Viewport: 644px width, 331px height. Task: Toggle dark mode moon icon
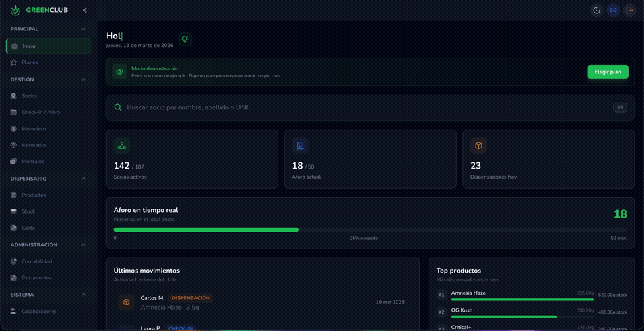point(596,10)
